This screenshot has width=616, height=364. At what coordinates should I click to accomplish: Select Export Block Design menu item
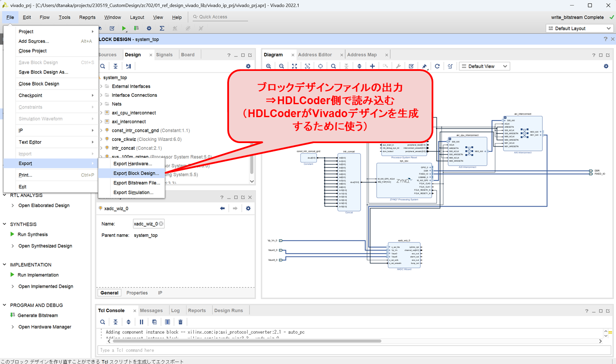[132, 173]
